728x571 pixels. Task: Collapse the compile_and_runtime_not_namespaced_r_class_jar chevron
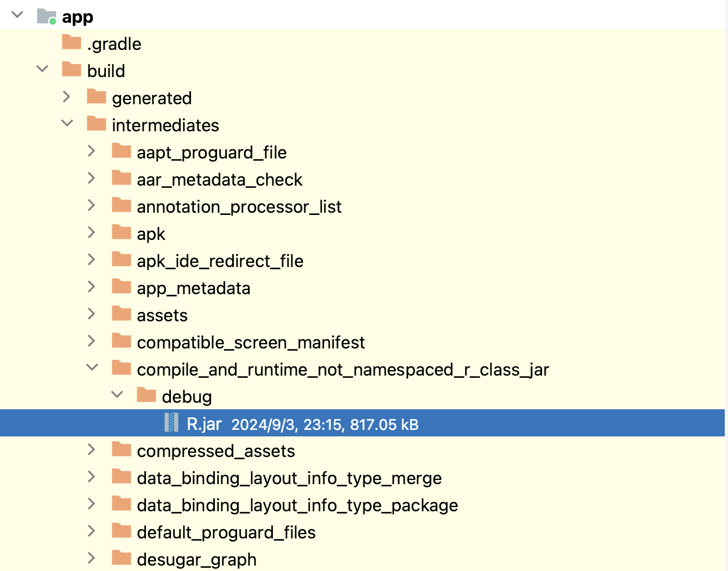pyautogui.click(x=92, y=367)
